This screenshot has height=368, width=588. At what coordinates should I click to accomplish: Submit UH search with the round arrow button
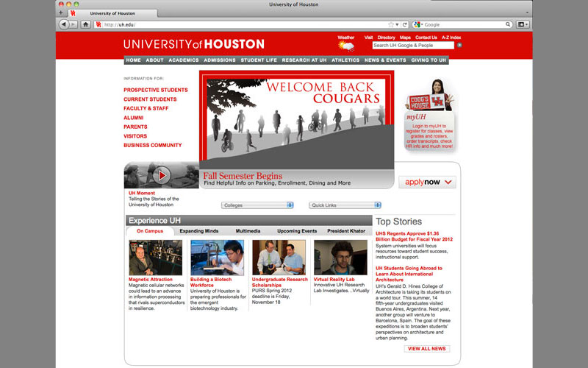pyautogui.click(x=459, y=45)
